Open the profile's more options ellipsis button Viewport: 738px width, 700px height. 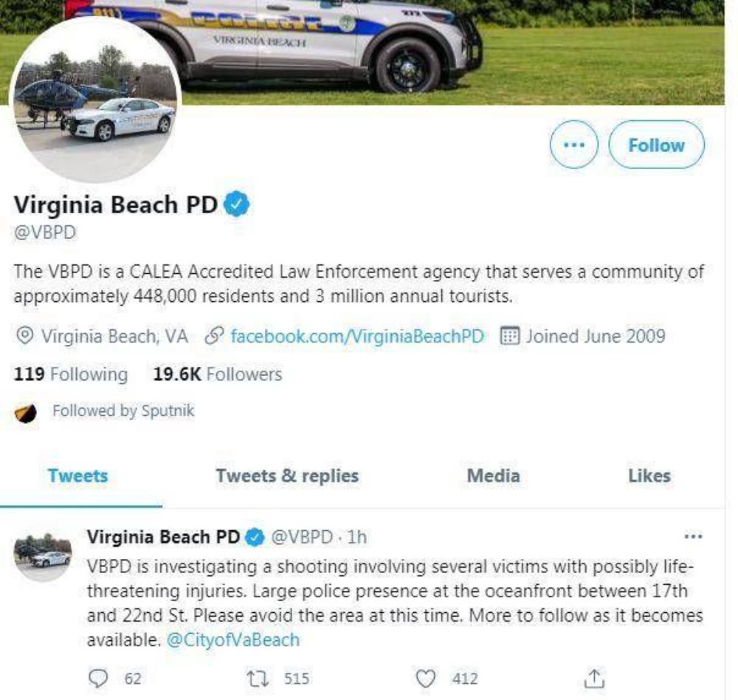pyautogui.click(x=573, y=145)
